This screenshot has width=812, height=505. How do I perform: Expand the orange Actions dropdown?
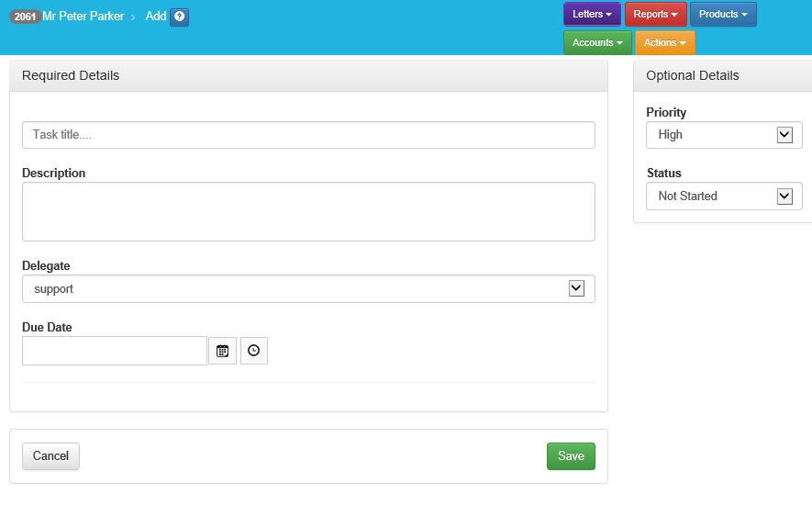tap(664, 43)
